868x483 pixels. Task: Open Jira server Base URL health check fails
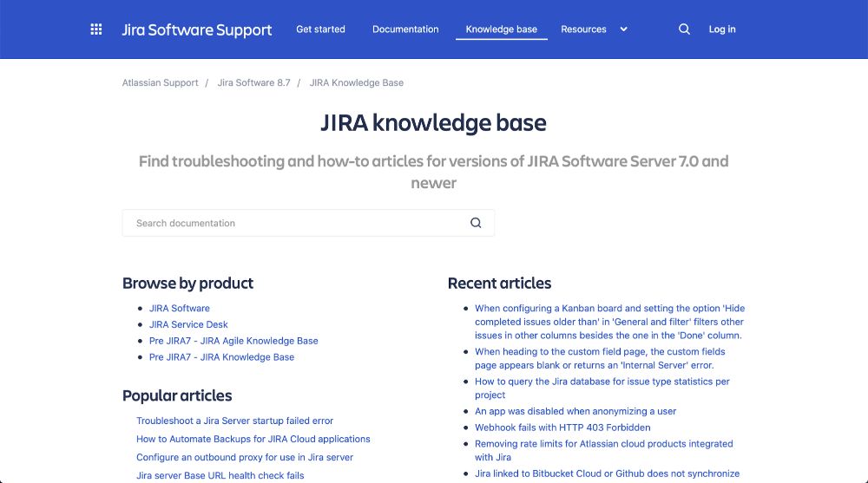point(220,475)
